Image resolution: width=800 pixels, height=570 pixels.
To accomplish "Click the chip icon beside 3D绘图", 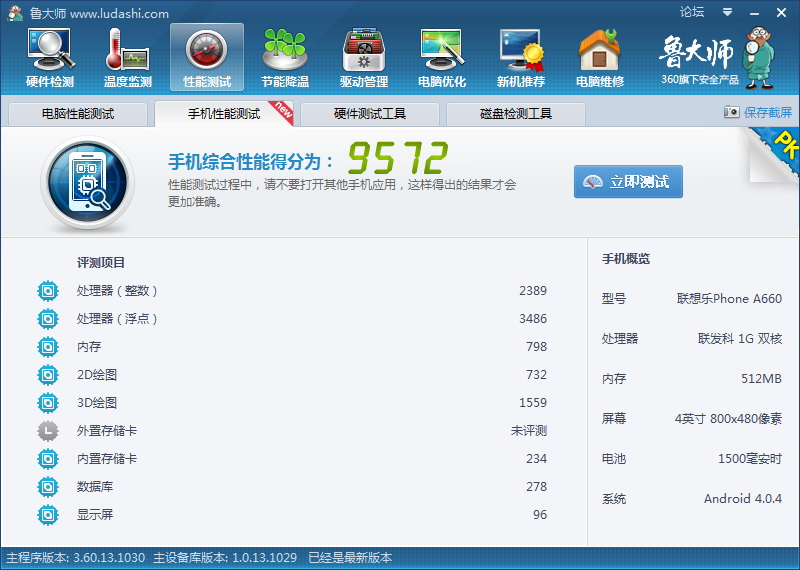I will coord(48,403).
